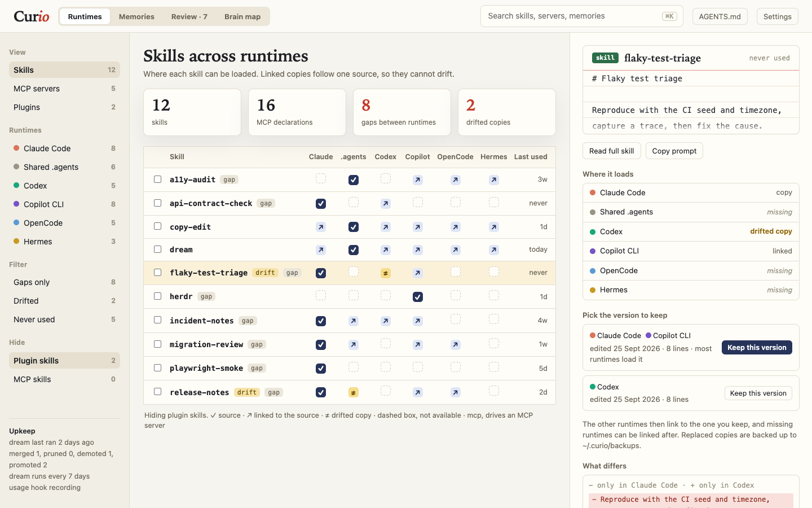812x508 pixels.
Task: Open the Review · 7 tab
Action: click(x=189, y=16)
